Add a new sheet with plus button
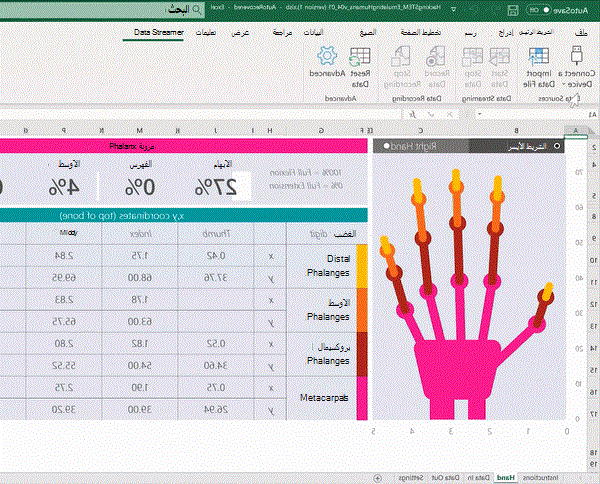 377,477
